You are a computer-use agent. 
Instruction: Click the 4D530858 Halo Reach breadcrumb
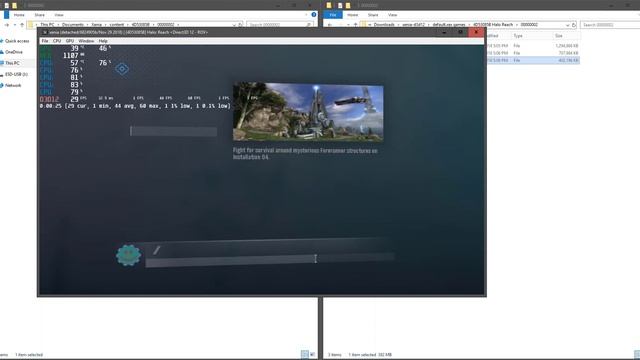(x=493, y=25)
